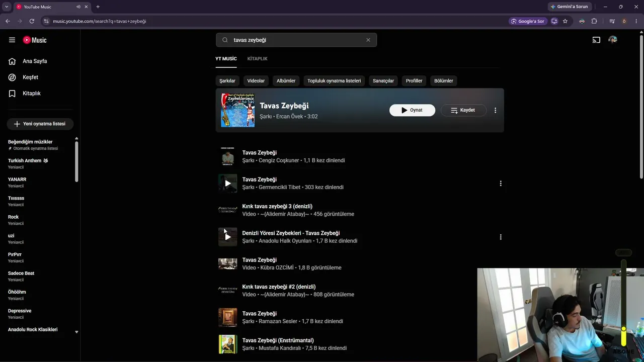This screenshot has height=362, width=644.
Task: Filter results by Şarkılar
Action: [x=227, y=80]
